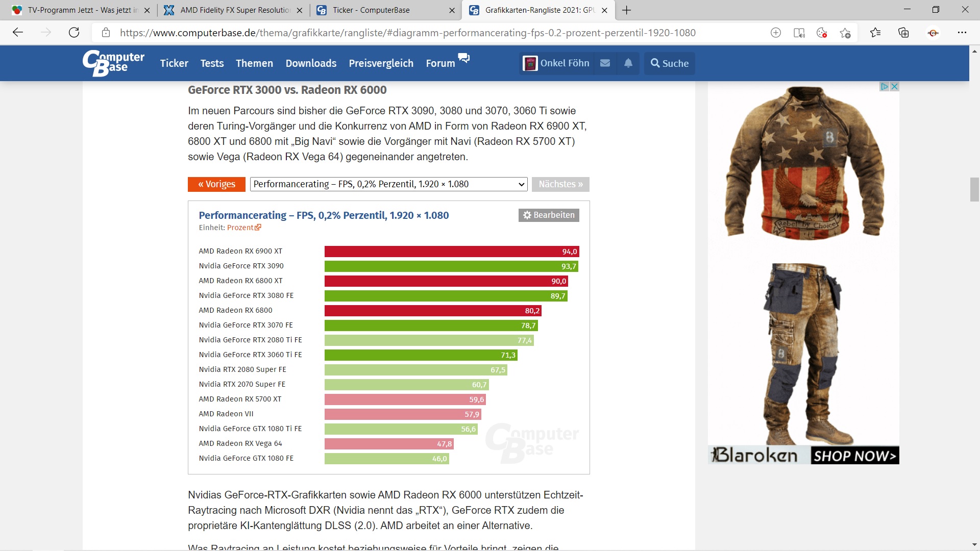Open the Favorites list icon

875,33
